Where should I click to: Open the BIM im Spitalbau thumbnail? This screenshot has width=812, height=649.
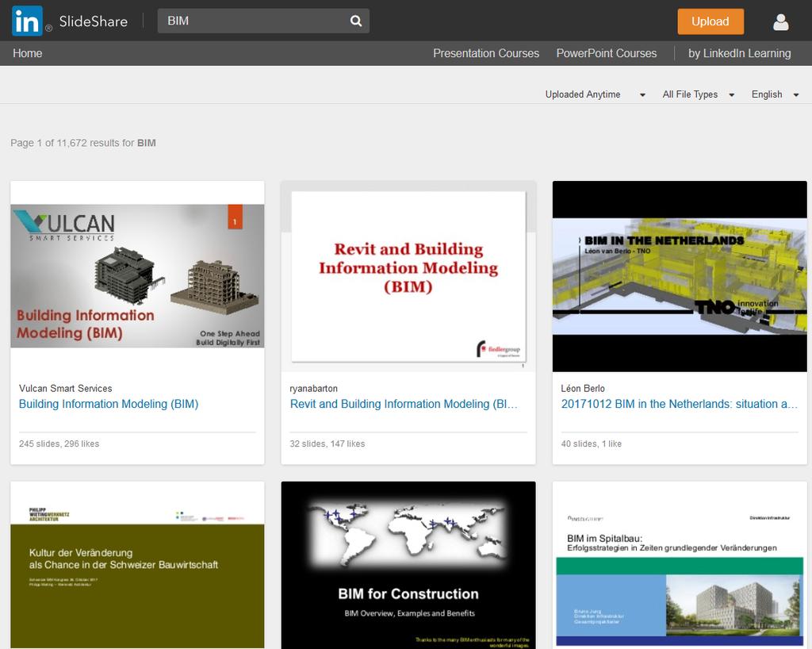(x=680, y=565)
